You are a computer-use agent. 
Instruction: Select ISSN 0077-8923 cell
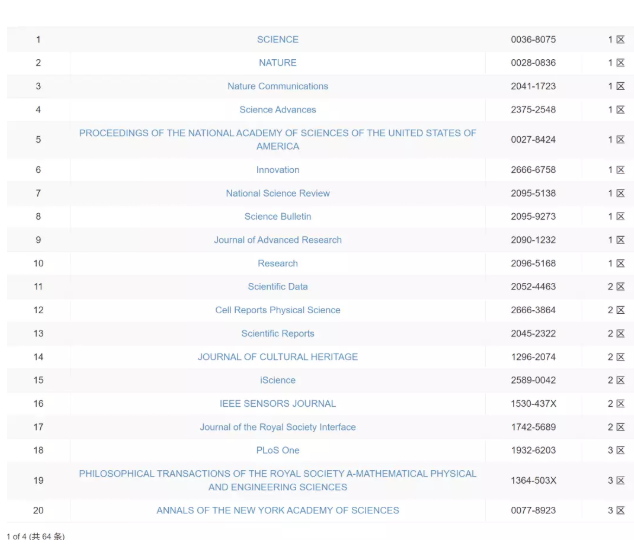(x=533, y=510)
